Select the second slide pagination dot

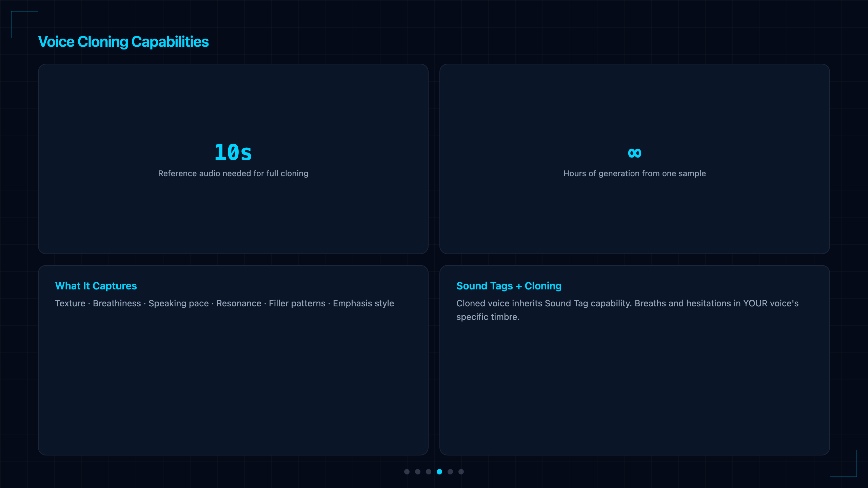[x=418, y=472]
